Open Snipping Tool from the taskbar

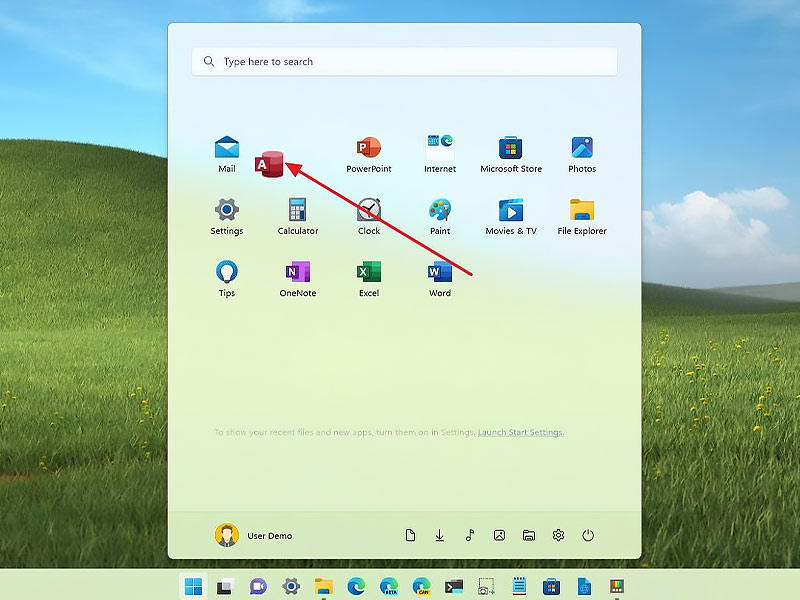486,587
